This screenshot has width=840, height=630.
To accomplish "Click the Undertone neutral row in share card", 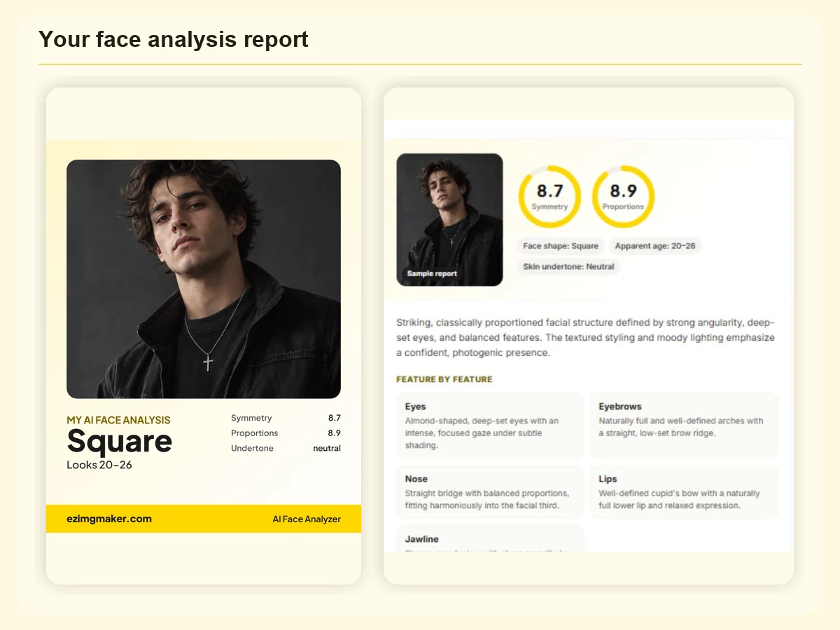I will point(286,448).
